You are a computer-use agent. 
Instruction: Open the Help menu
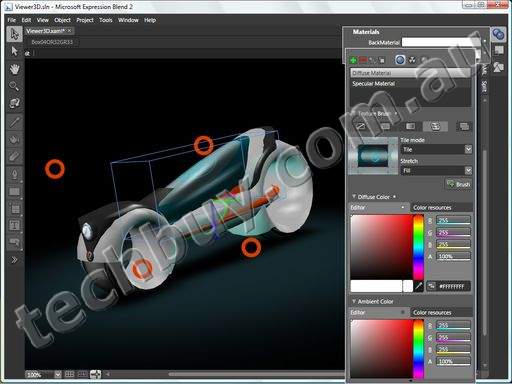[150, 20]
